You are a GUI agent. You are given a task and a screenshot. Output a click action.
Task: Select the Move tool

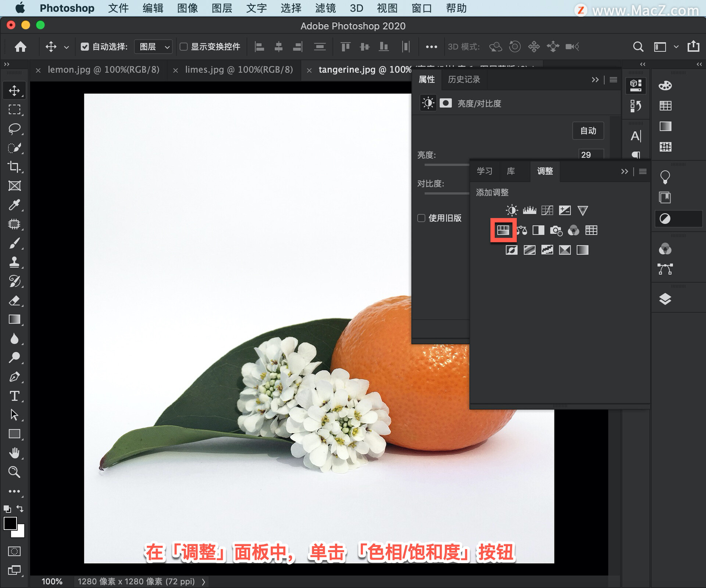pyautogui.click(x=15, y=90)
